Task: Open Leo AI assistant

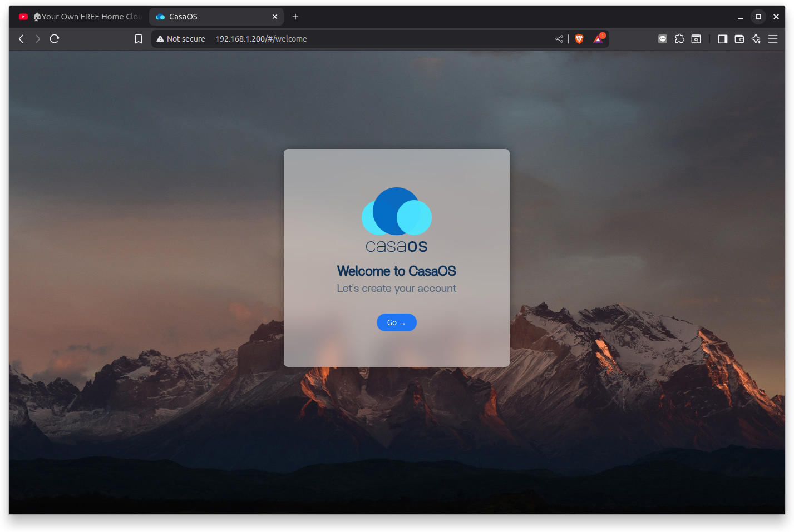Action: [756, 39]
